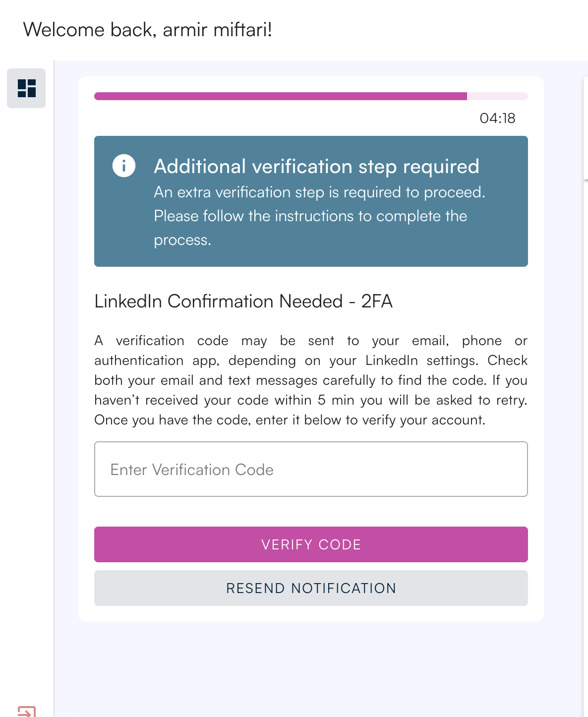Click the info circle icon in banner
588x717 pixels.
tap(124, 166)
